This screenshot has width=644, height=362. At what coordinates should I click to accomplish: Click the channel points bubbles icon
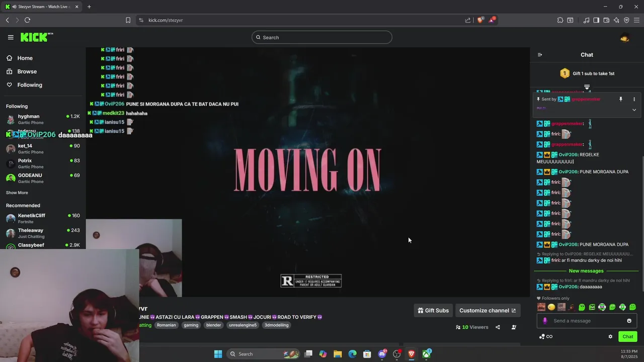click(x=542, y=337)
